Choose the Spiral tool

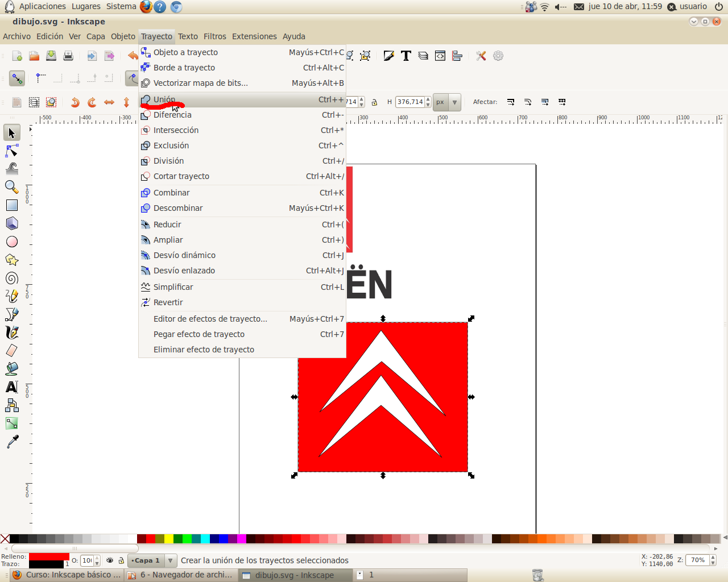coord(11,278)
